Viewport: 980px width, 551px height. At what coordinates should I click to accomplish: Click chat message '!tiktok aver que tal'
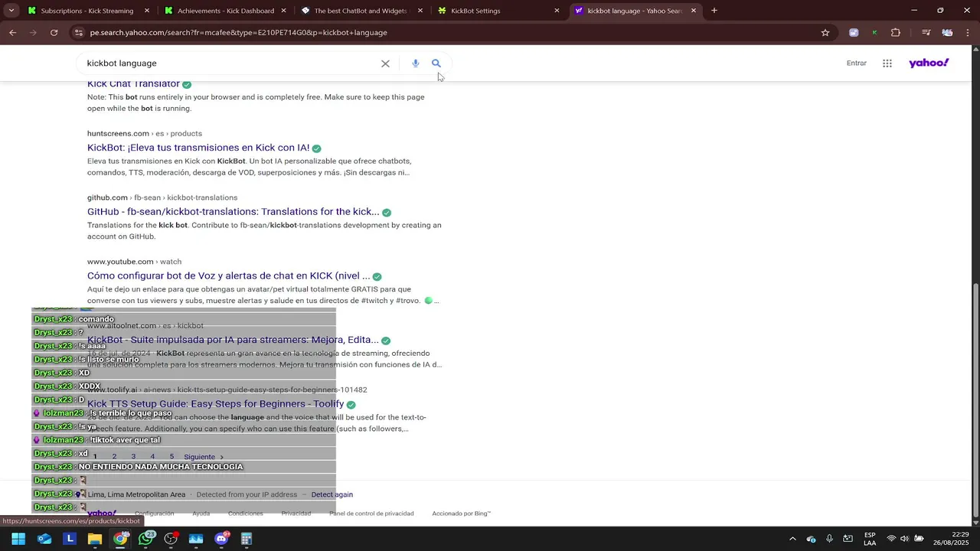125,440
